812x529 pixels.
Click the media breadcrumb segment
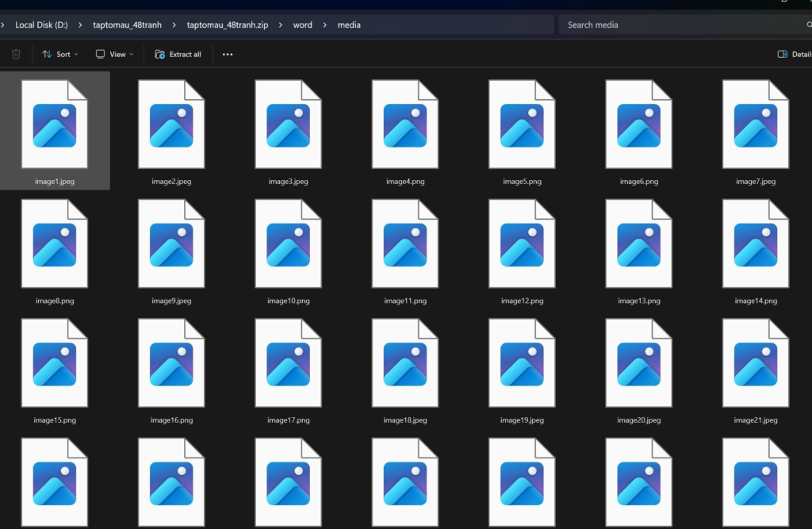(x=349, y=25)
